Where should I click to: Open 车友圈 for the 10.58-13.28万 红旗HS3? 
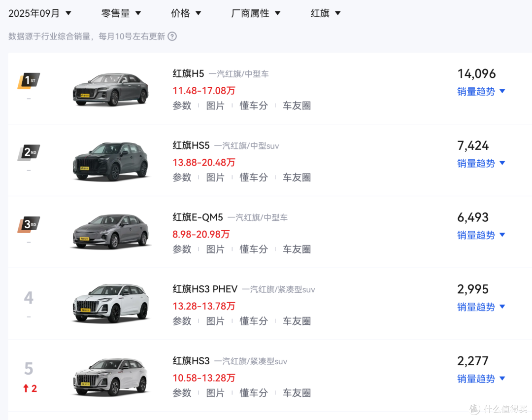pyautogui.click(x=297, y=393)
